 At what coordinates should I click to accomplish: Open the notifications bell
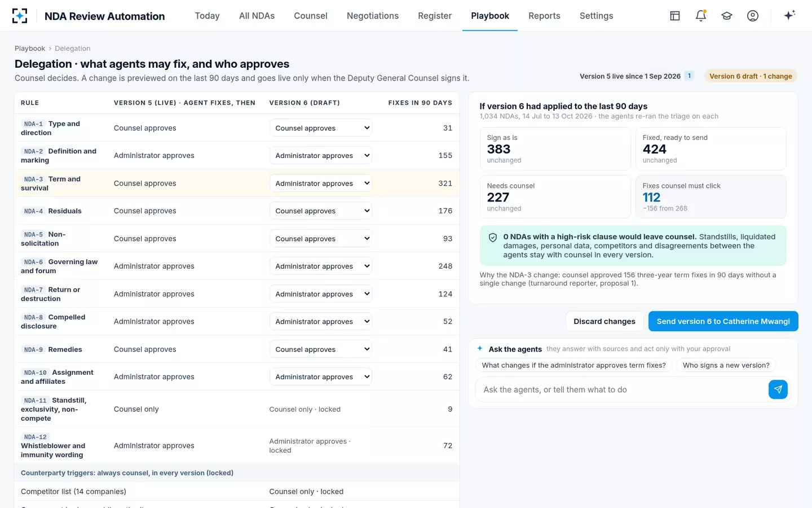click(701, 16)
